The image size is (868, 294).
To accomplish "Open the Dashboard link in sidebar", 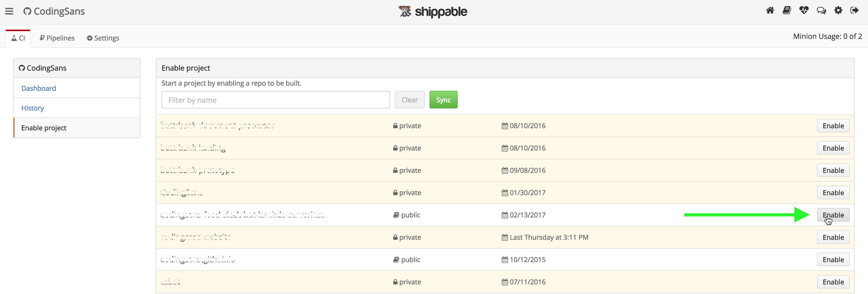I will [x=38, y=88].
